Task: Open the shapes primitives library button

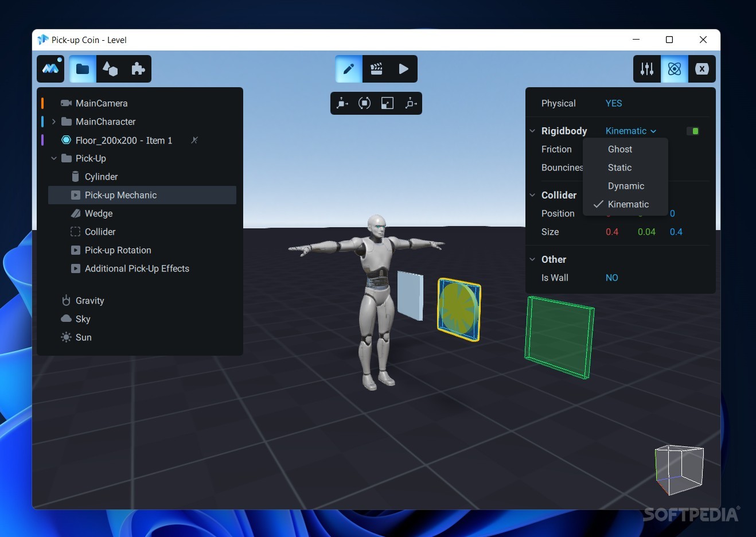Action: tap(110, 69)
